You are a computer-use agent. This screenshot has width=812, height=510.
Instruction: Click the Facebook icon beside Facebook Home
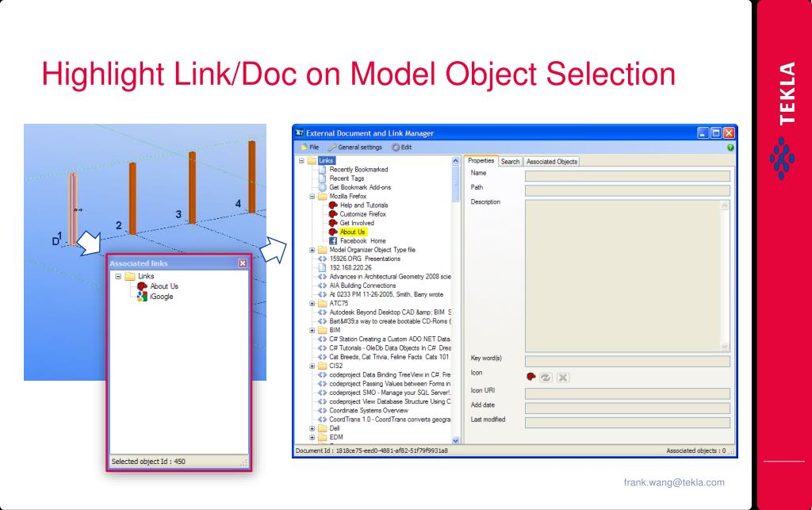click(x=333, y=241)
